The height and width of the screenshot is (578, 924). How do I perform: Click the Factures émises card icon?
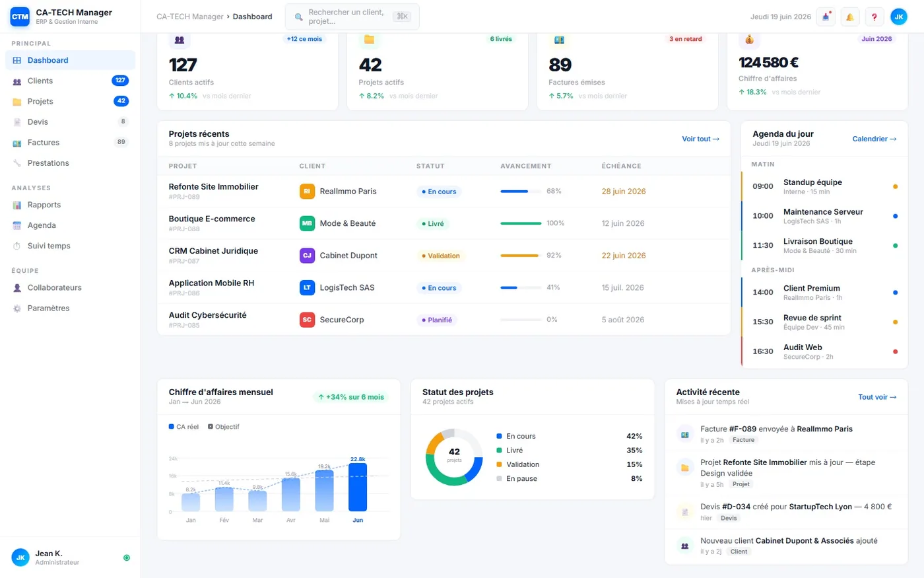pos(559,40)
